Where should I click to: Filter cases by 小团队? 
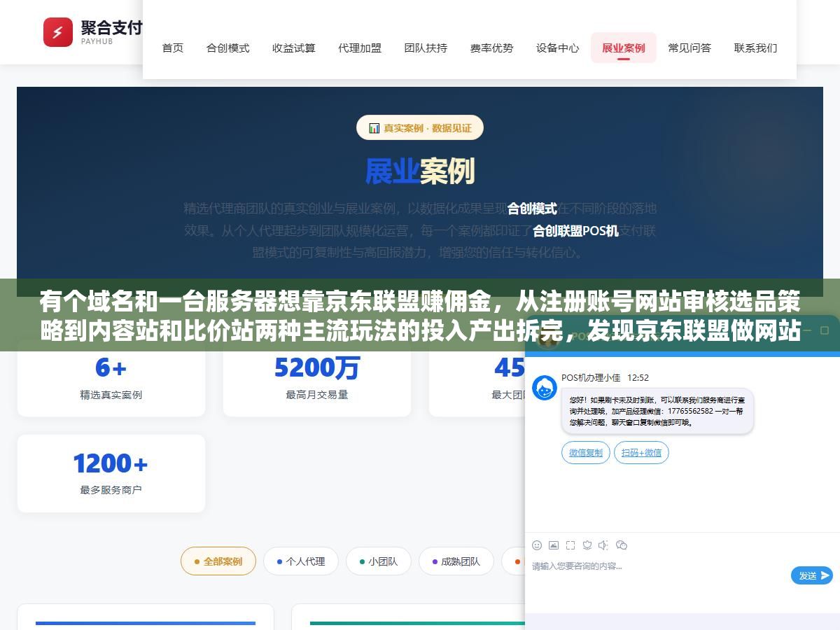coord(379,561)
